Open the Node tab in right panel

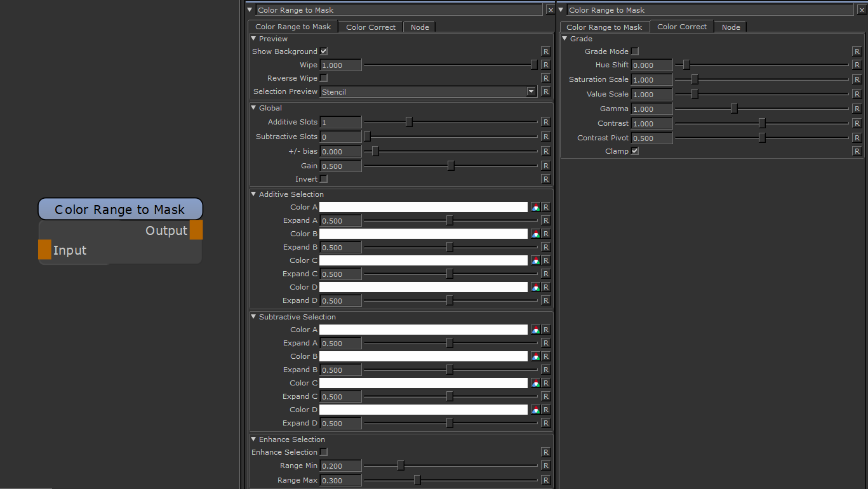tap(731, 27)
